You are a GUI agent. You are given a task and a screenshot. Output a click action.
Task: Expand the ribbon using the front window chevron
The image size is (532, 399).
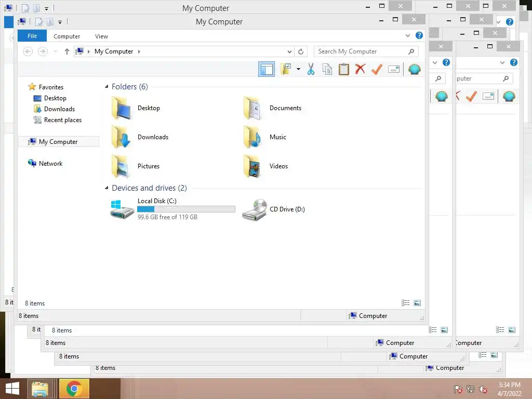pyautogui.click(x=407, y=36)
